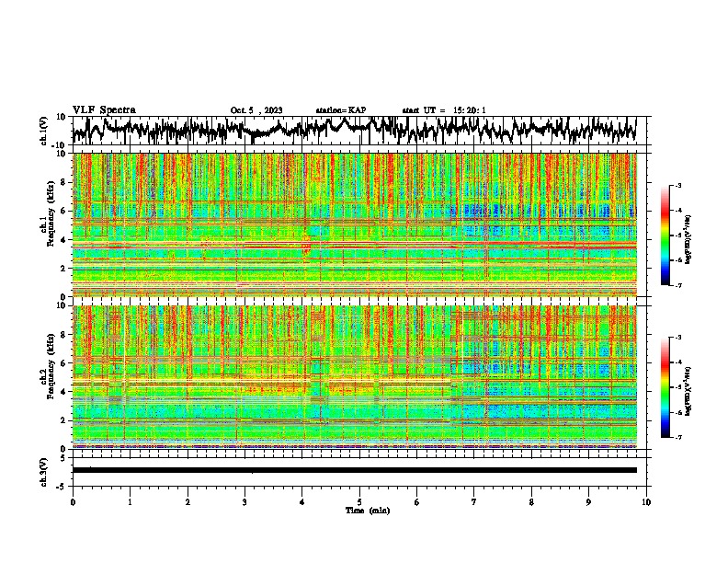This screenshot has width=728, height=563.
Task: Click the "station=KAP" header label
Action: click(341, 110)
